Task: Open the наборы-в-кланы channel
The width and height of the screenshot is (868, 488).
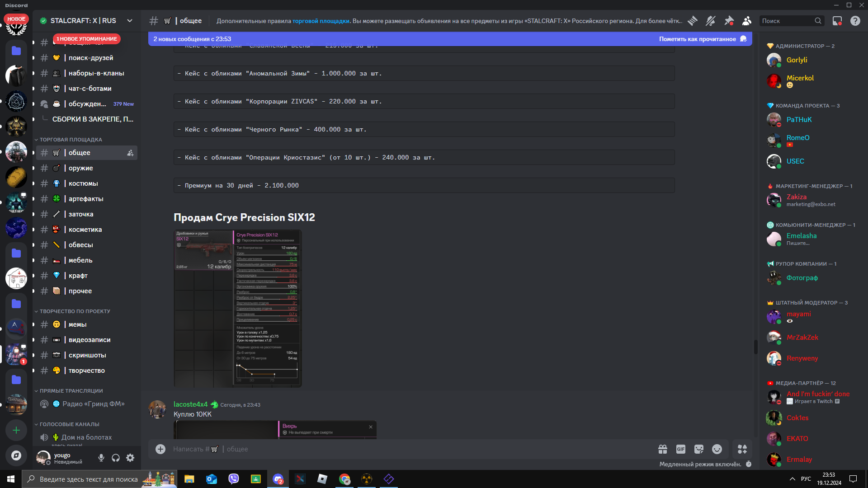Action: pyautogui.click(x=87, y=73)
